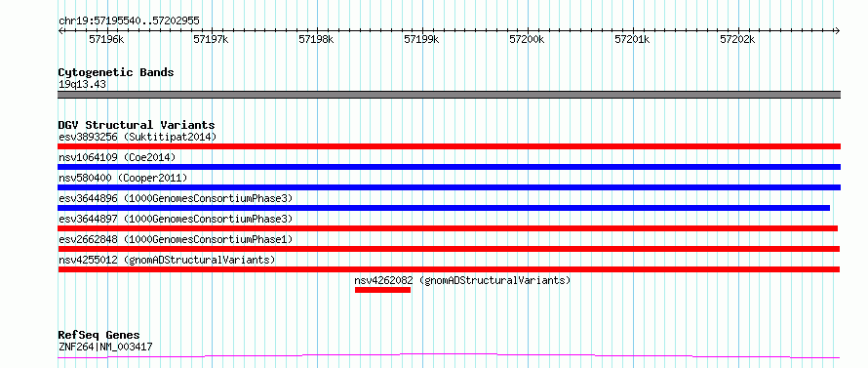This screenshot has height=368, width=868.
Task: Open the nsv1064109 (Coe2014) label
Action: pyautogui.click(x=117, y=157)
